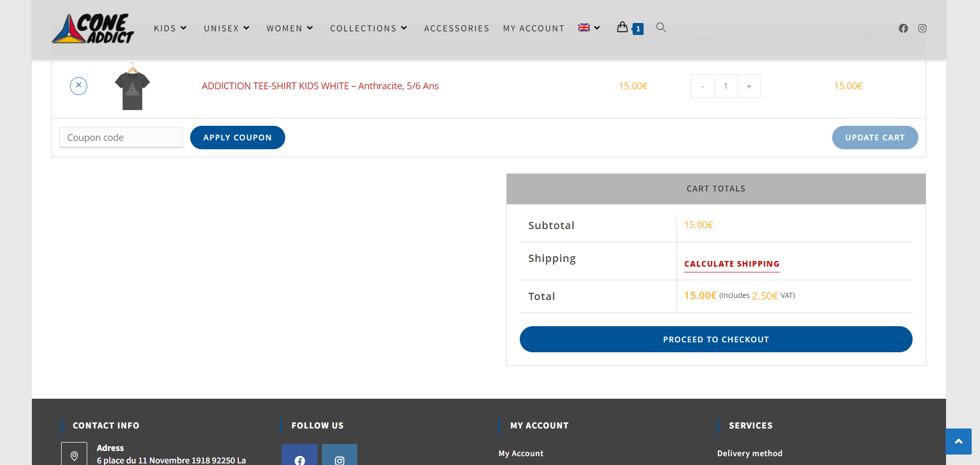Click the 2.50€ VAT amount
The image size is (980, 465).
click(765, 296)
